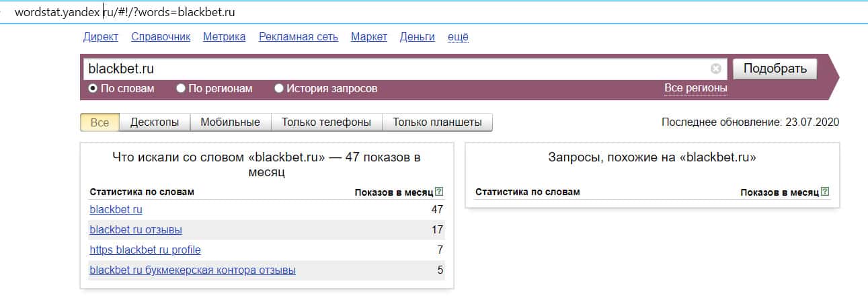The width and height of the screenshot is (868, 302).
Task: Click the "Подобрать" button
Action: (775, 69)
